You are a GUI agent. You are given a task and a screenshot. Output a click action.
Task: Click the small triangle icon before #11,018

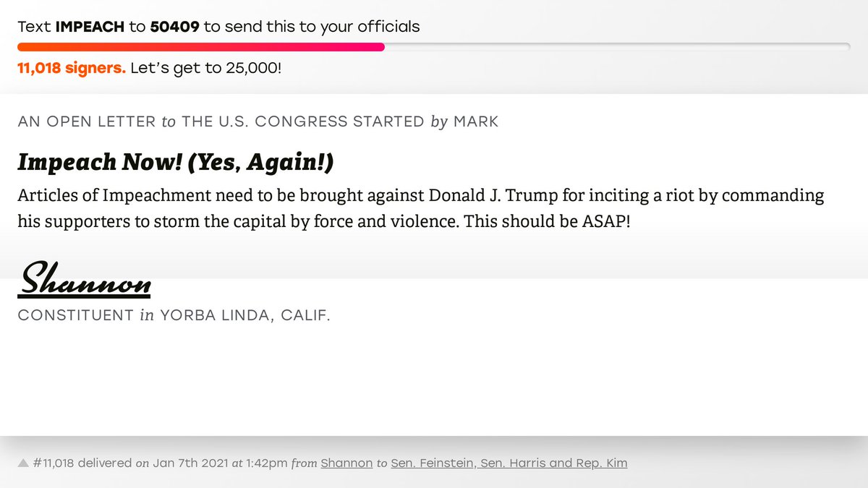[x=23, y=463]
